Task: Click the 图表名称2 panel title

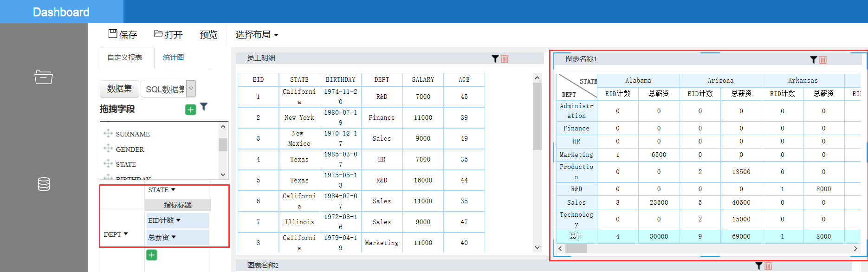Action: [263, 266]
